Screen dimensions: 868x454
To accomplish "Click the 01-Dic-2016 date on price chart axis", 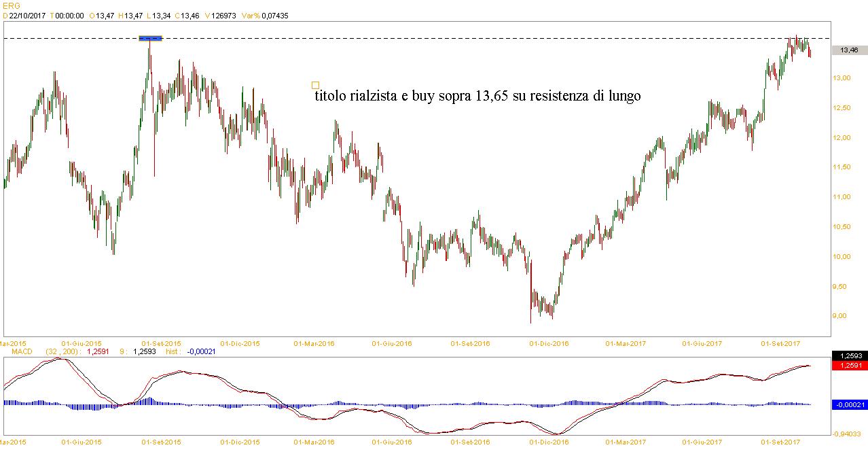I will point(549,343).
